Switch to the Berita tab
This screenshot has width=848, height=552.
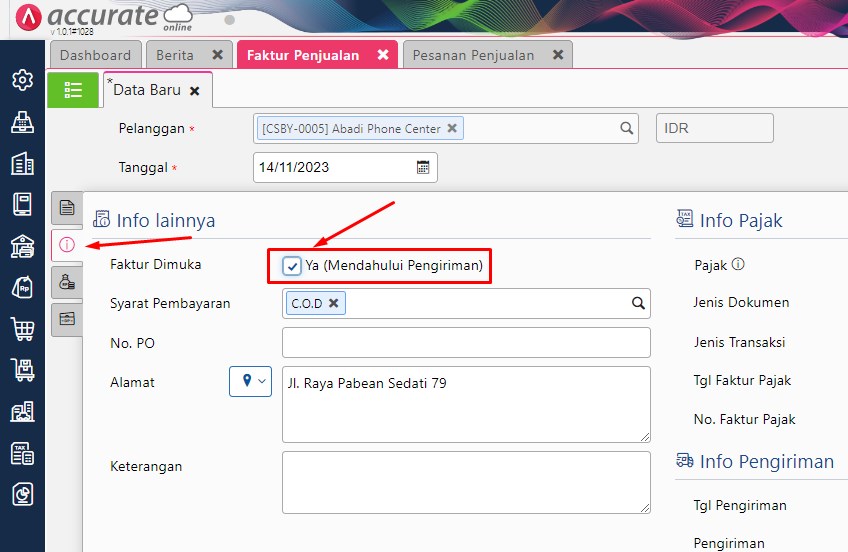(175, 55)
